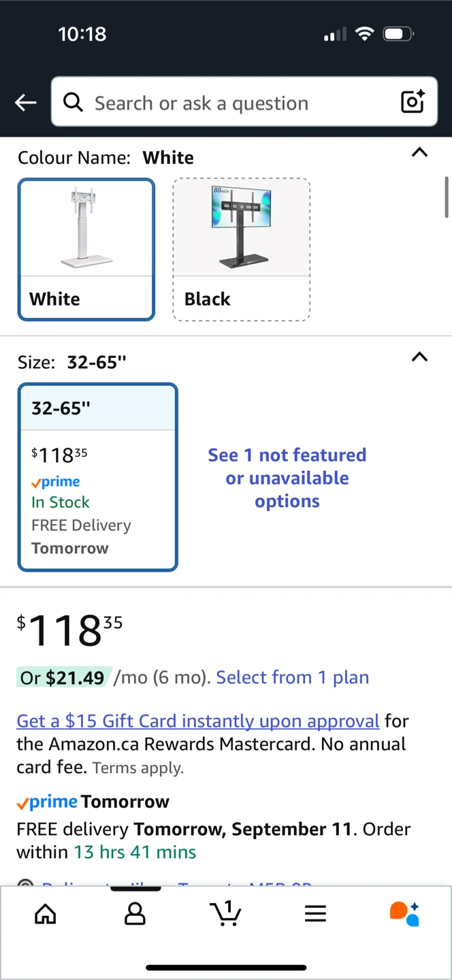Open the account profile icon
The image size is (452, 980).
(x=135, y=914)
